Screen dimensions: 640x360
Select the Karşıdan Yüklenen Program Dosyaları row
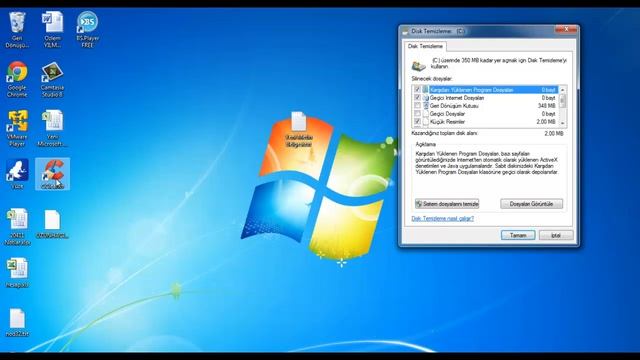pyautogui.click(x=486, y=90)
